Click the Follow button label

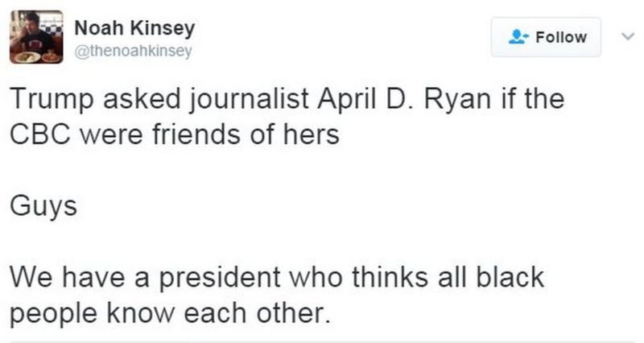click(x=560, y=37)
